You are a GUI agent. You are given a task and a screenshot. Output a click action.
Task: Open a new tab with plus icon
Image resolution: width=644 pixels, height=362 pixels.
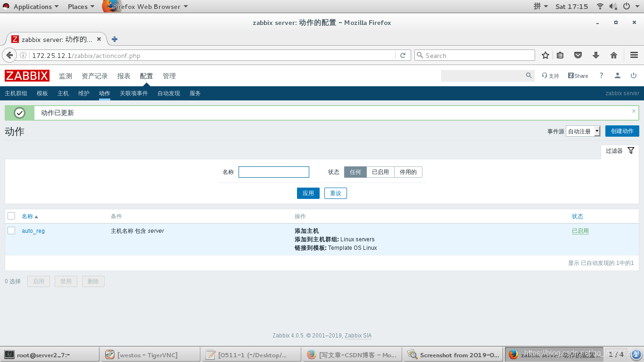pyautogui.click(x=115, y=39)
